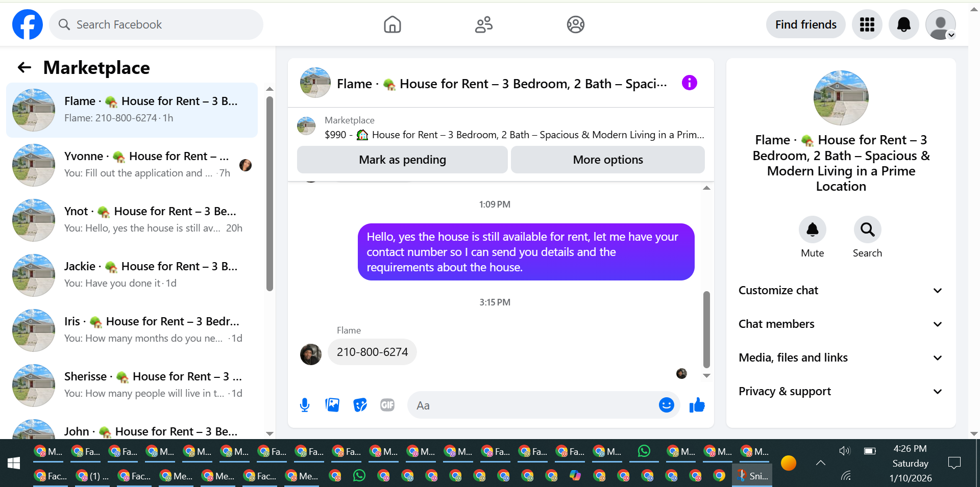Mute this conversation
Viewport: 980px width, 487px height.
pyautogui.click(x=813, y=238)
